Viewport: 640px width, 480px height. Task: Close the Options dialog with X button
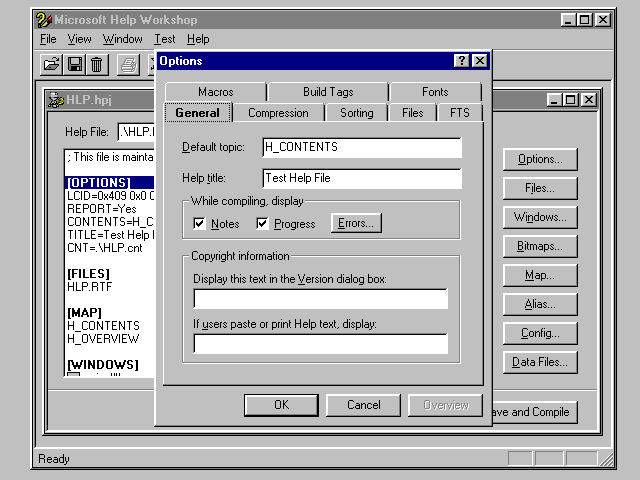click(x=479, y=61)
